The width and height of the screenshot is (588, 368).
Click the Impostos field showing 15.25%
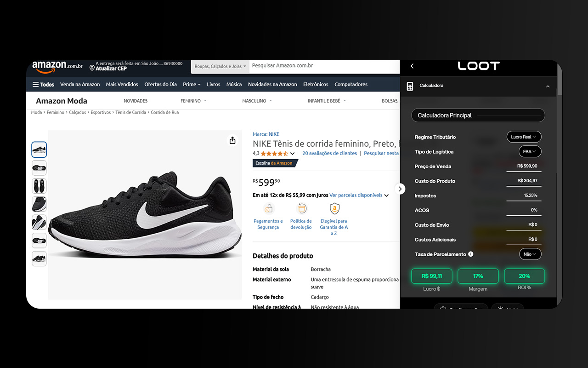point(524,195)
